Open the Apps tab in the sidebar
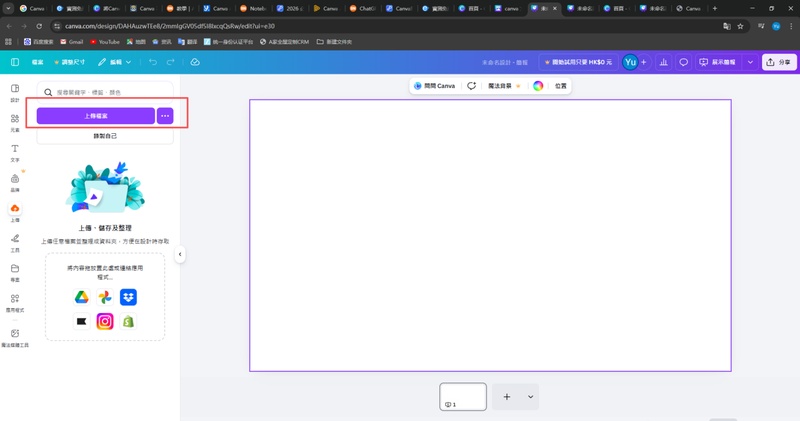Screen dimensions: 800x421 point(15,303)
